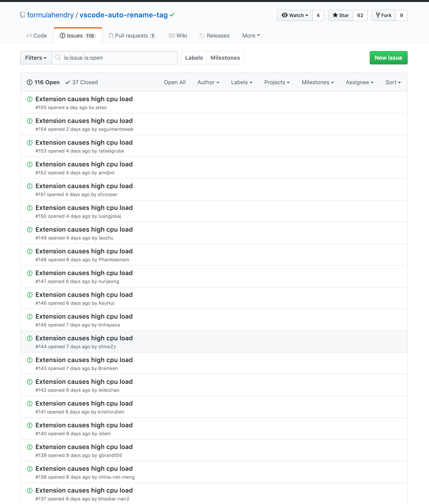The width and height of the screenshot is (429, 504).
Task: Fork the vscode-auto-rename-tag repository
Action: coord(384,15)
